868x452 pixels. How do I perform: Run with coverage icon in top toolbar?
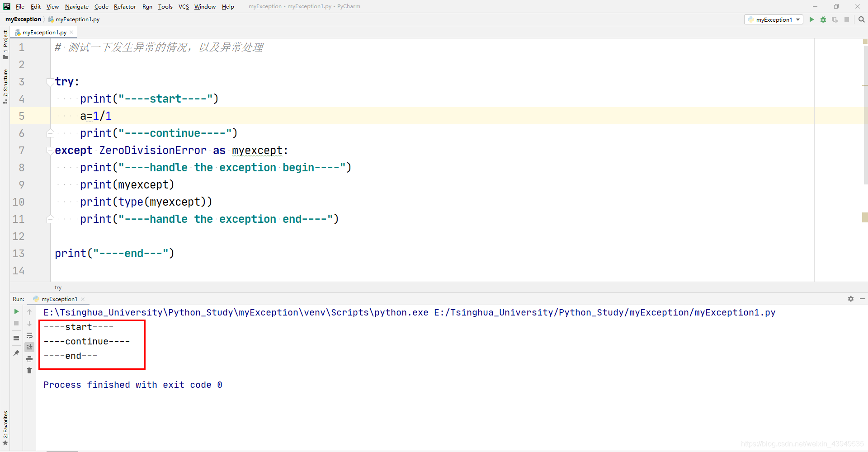pos(835,19)
